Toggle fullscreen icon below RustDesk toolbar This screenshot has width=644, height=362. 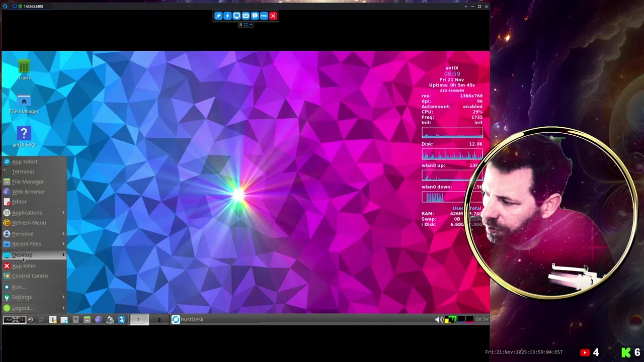click(246, 24)
